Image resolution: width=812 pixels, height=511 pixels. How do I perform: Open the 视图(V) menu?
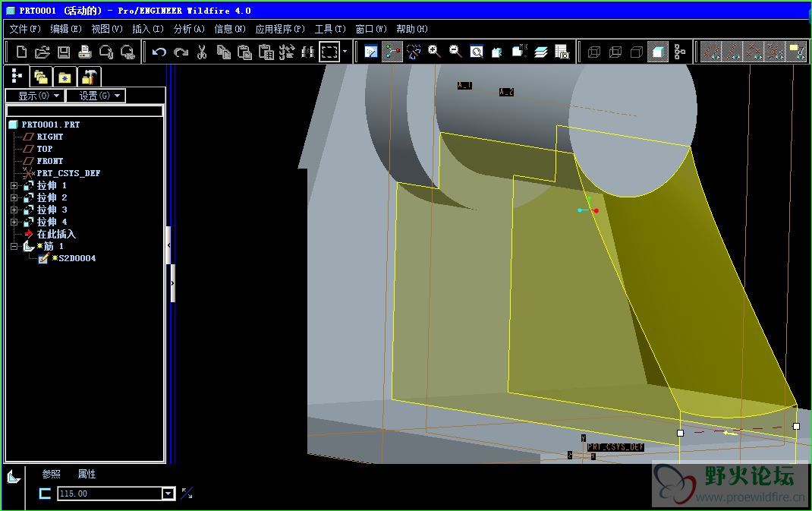tap(107, 29)
